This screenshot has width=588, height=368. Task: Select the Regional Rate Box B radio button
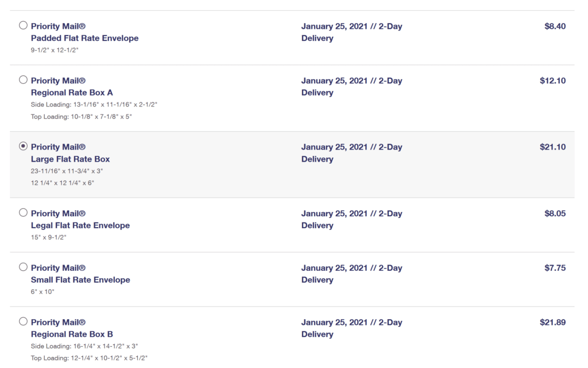coord(23,321)
